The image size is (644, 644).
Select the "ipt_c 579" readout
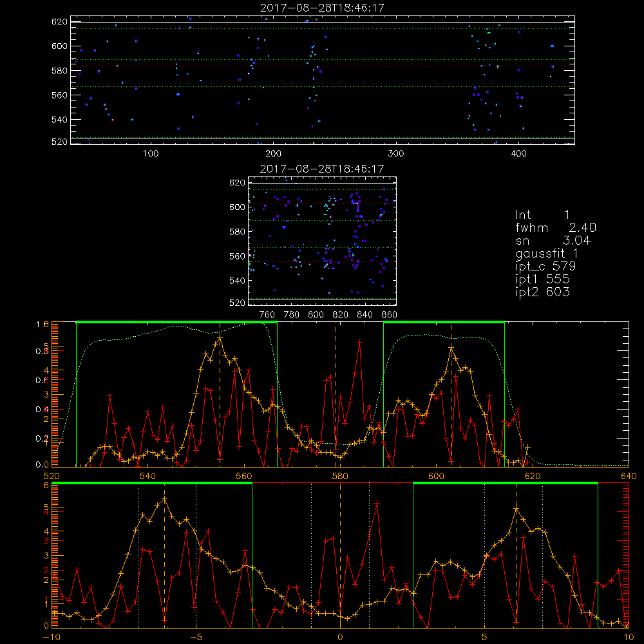(545, 267)
